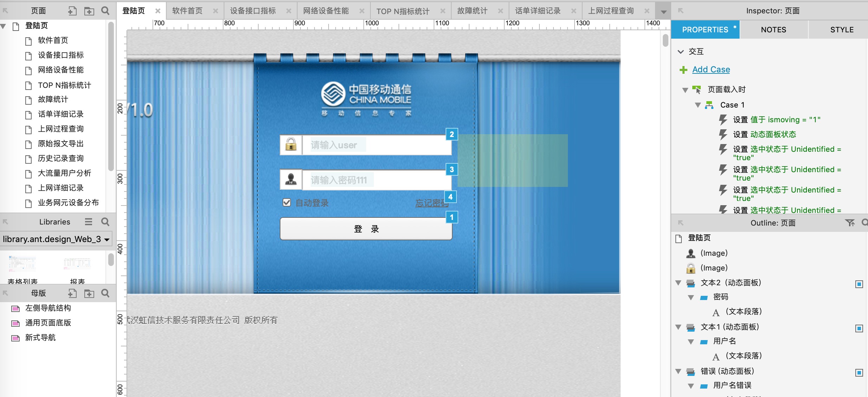Select the user avatar image on canvas
Image resolution: width=868 pixels, height=397 pixels.
tap(291, 179)
